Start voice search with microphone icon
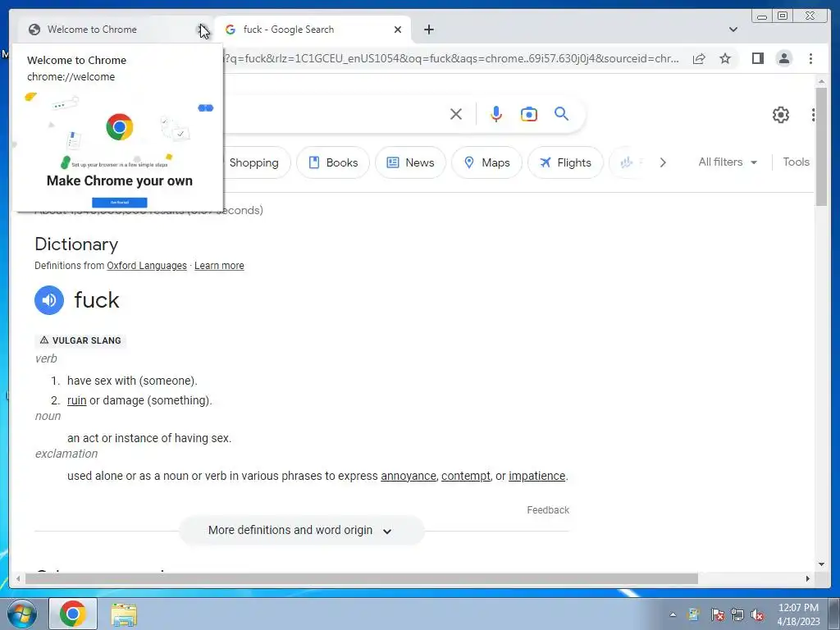The image size is (840, 630). coord(496,114)
